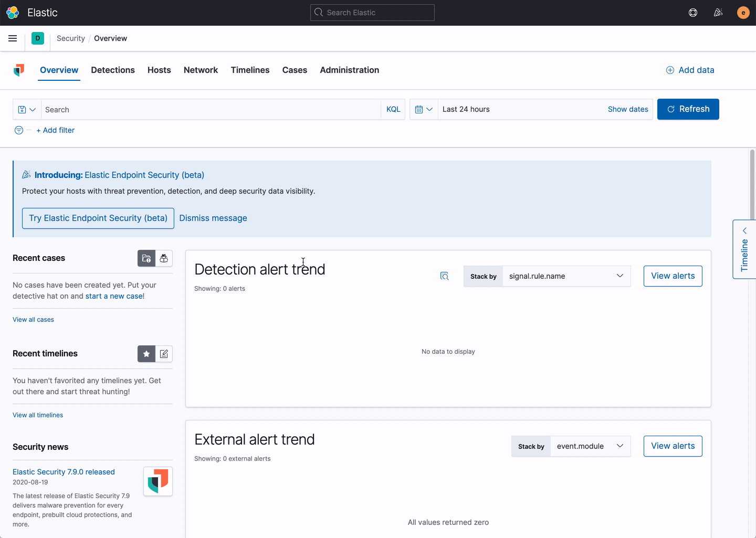Viewport: 756px width, 538px height.
Task: Open the event.module Stack by dropdown
Action: [x=590, y=446]
